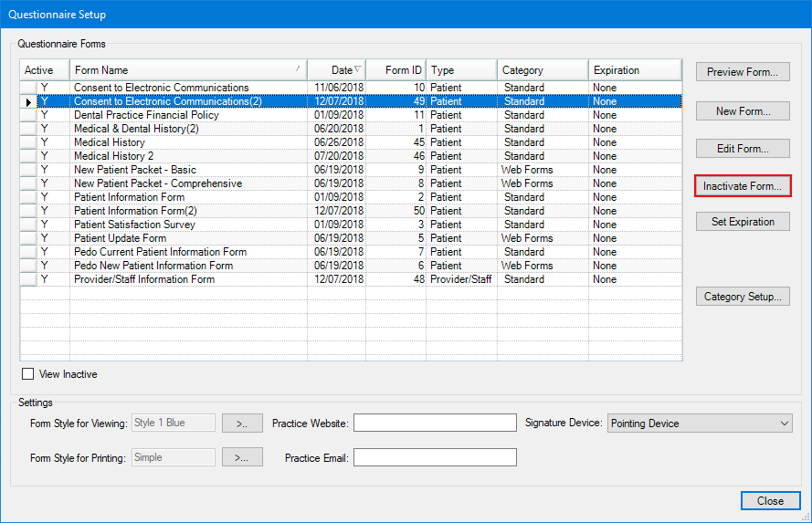Select the Patient Satisfaction Survey form

[x=134, y=225]
